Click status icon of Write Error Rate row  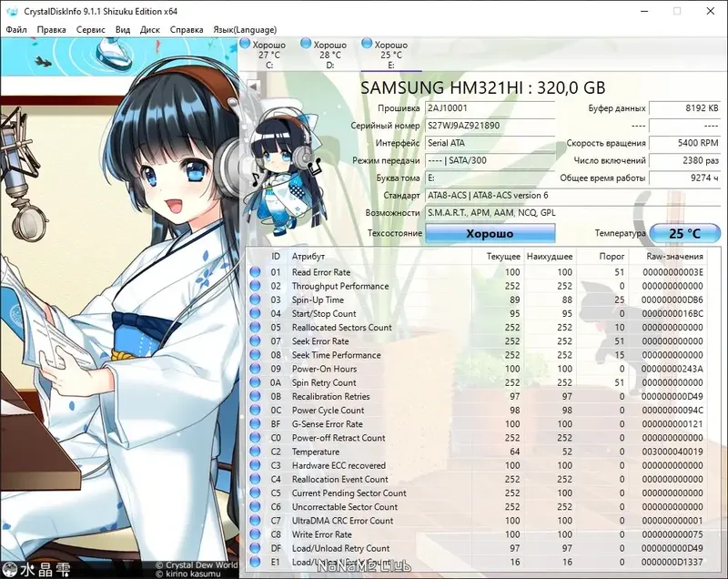[255, 534]
